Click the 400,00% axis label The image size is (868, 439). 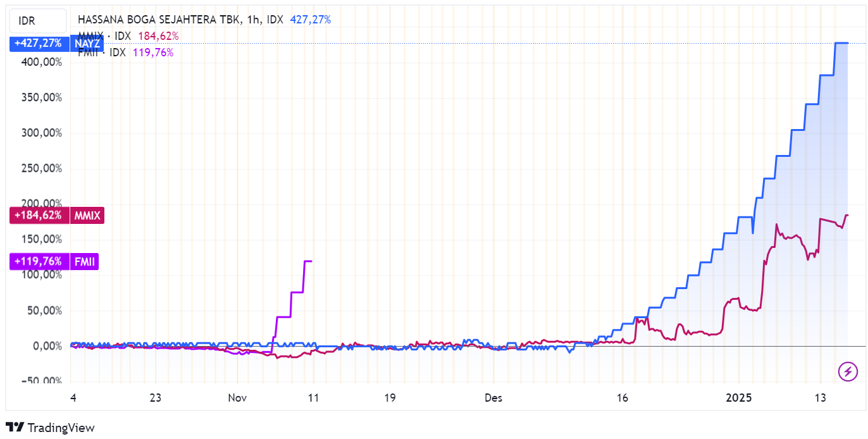pyautogui.click(x=41, y=62)
